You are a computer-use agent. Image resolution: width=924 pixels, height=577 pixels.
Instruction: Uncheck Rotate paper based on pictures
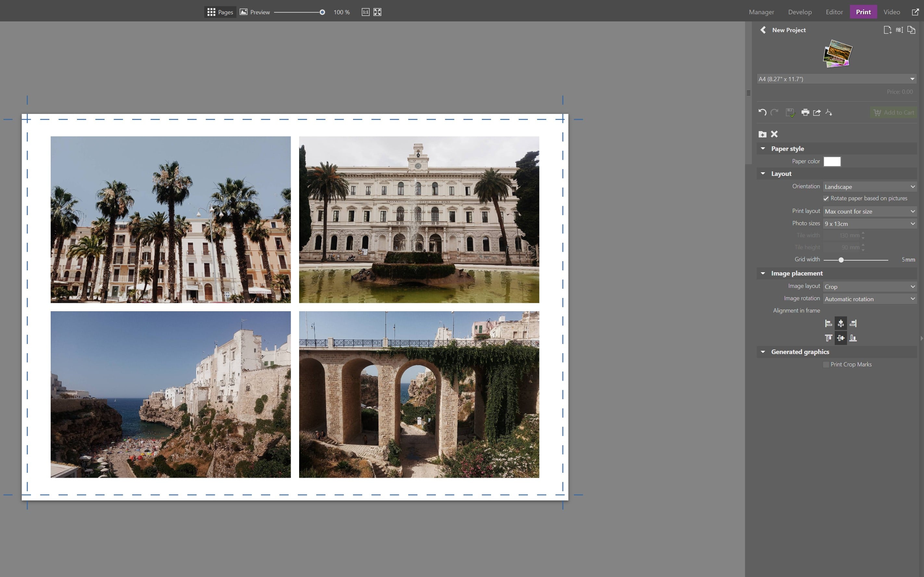(x=826, y=198)
